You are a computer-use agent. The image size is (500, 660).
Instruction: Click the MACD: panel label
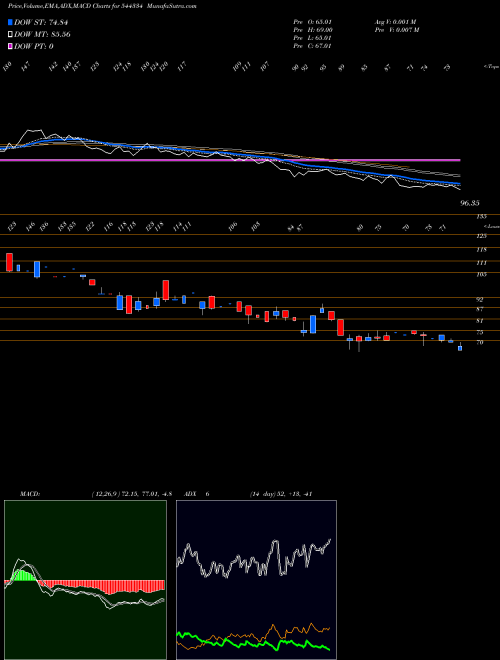point(30,494)
